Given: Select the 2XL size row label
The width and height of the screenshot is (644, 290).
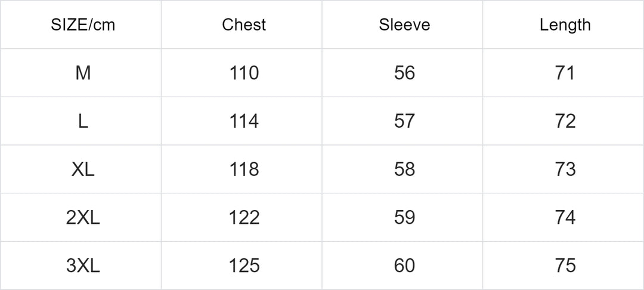Looking at the screenshot, I should pyautogui.click(x=83, y=218).
